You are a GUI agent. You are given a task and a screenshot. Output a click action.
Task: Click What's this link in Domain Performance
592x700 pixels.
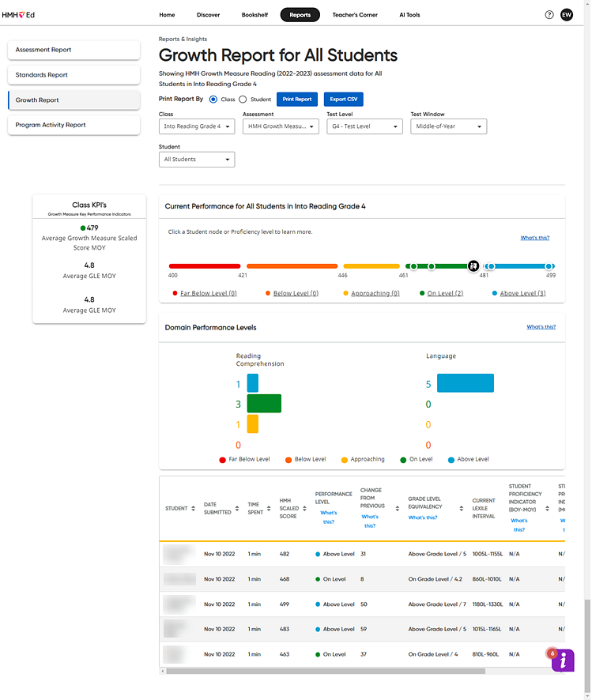(x=541, y=327)
